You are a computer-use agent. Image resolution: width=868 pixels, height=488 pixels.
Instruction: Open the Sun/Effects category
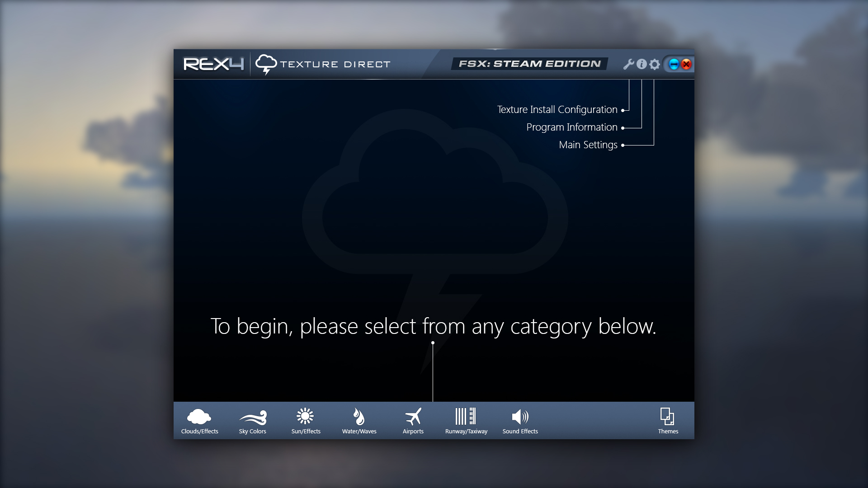coord(306,420)
